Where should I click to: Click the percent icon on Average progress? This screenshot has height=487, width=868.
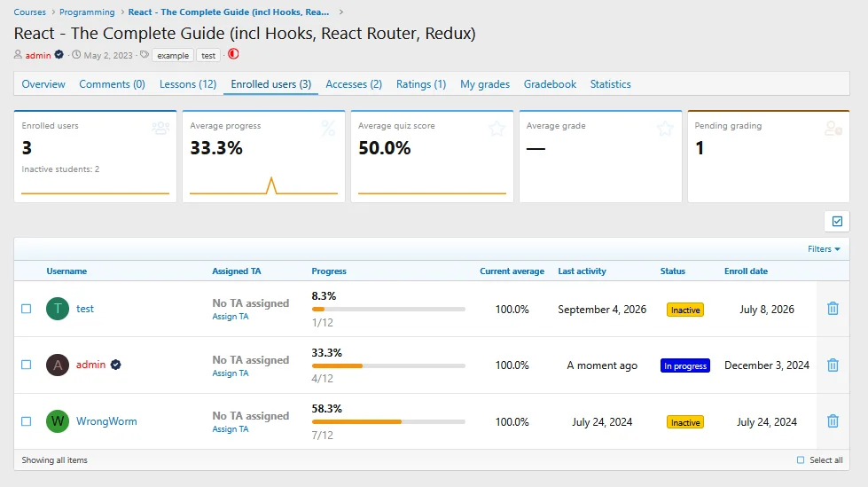coord(328,128)
